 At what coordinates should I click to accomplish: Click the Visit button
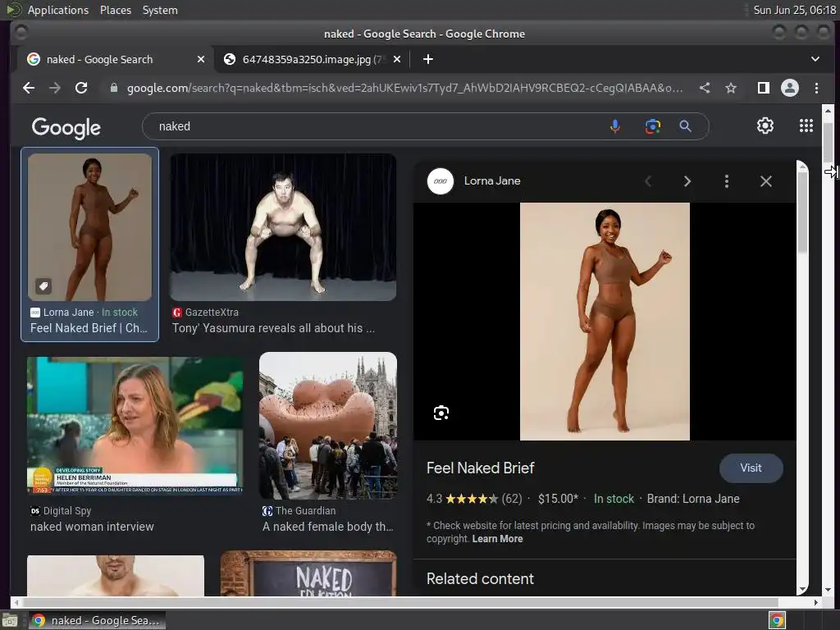(x=751, y=468)
